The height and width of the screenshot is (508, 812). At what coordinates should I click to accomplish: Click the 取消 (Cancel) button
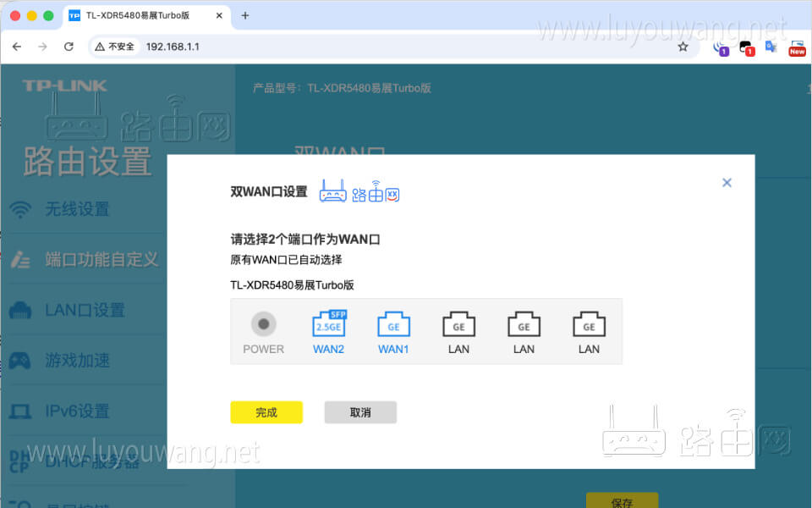tap(360, 412)
